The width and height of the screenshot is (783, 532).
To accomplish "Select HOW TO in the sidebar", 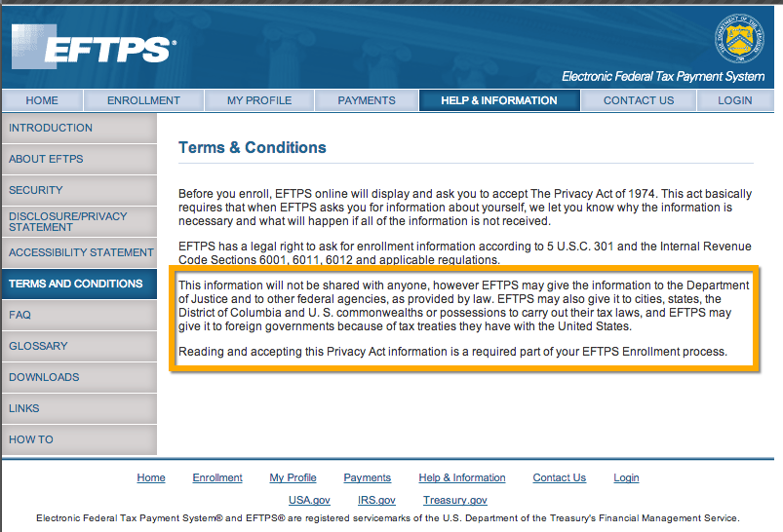I will click(x=79, y=439).
